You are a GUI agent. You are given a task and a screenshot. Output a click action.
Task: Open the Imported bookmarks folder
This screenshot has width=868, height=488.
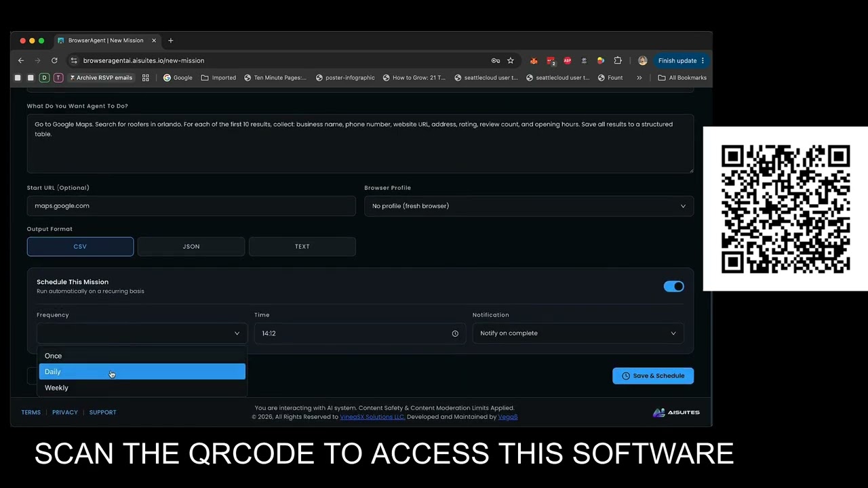(x=218, y=78)
